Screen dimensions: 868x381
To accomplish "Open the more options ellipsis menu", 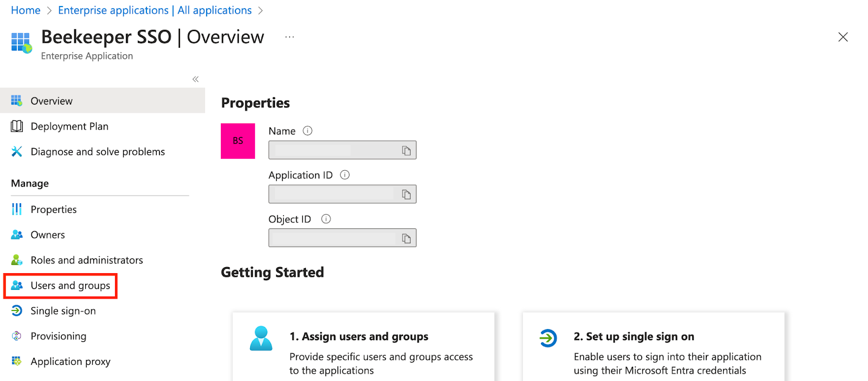I will pyautogui.click(x=290, y=37).
